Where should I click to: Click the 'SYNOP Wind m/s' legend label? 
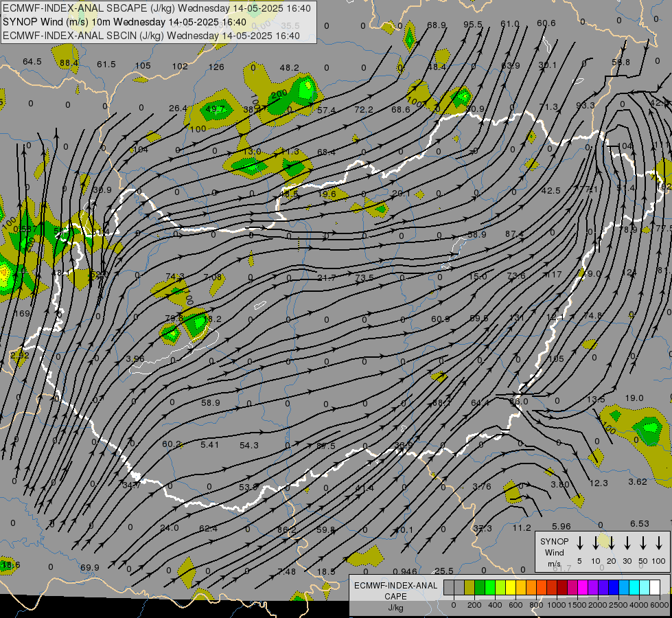point(554,553)
